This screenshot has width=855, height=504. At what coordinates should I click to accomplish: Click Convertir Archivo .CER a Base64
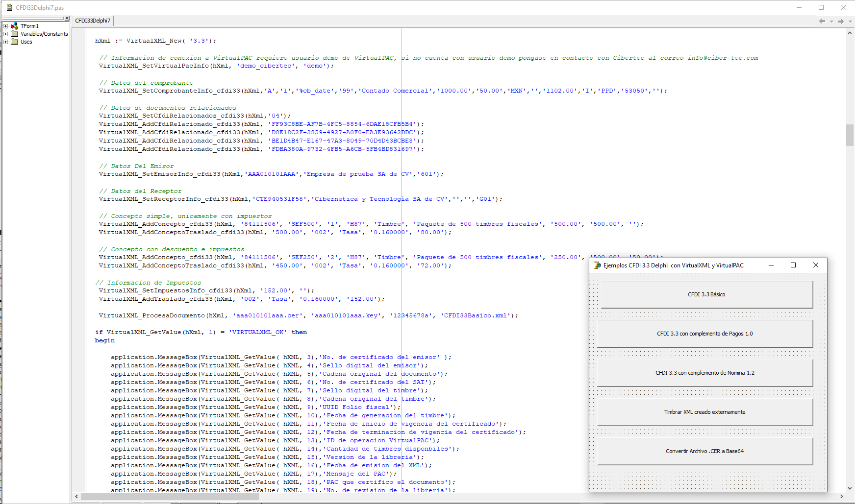click(x=704, y=451)
